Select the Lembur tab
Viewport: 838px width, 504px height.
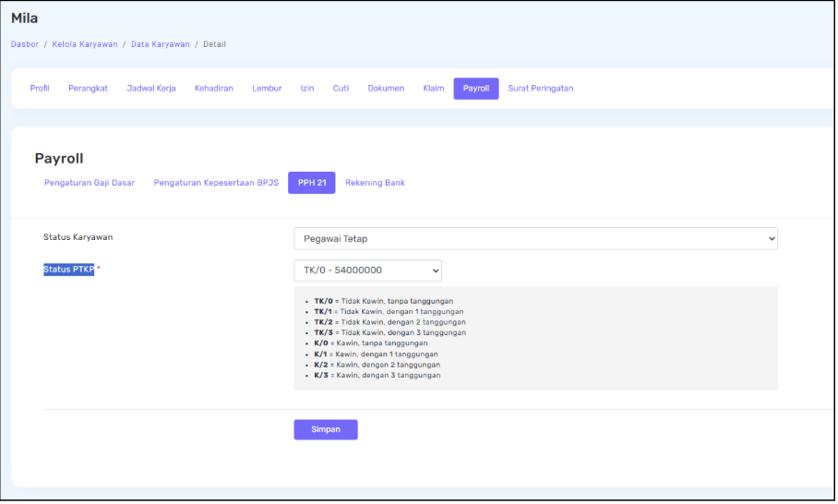(267, 89)
